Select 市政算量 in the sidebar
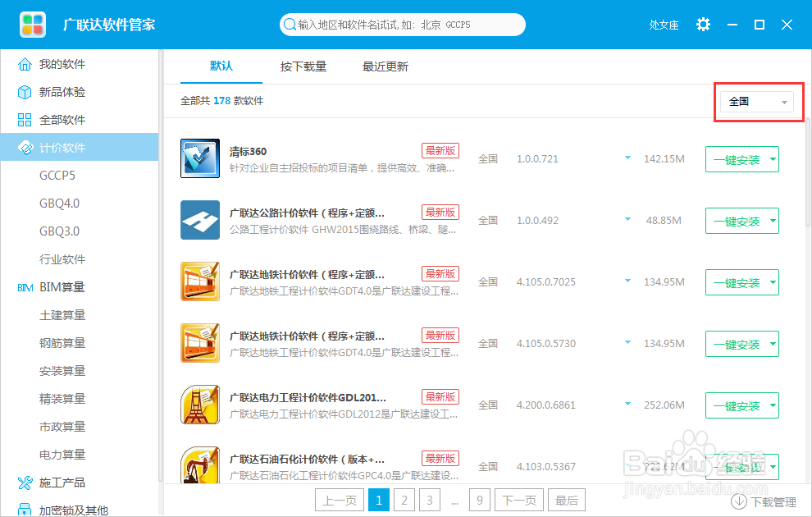Viewport: 812px width, 517px height. click(x=62, y=428)
